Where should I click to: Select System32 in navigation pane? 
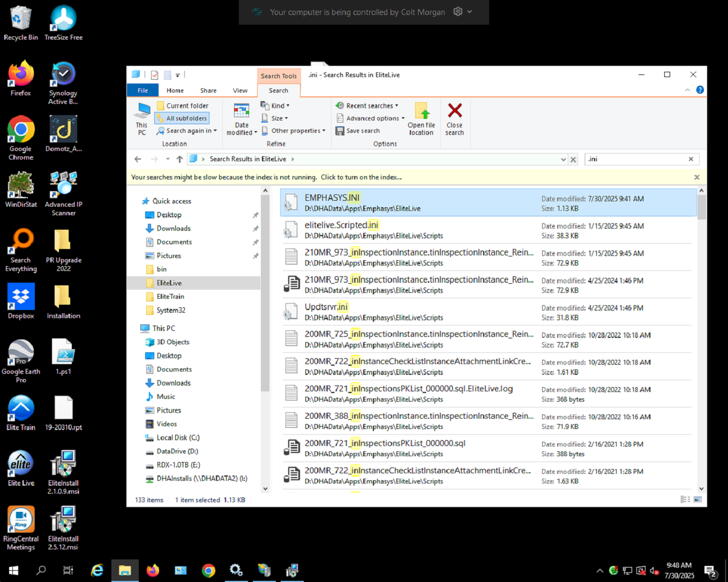[171, 311]
